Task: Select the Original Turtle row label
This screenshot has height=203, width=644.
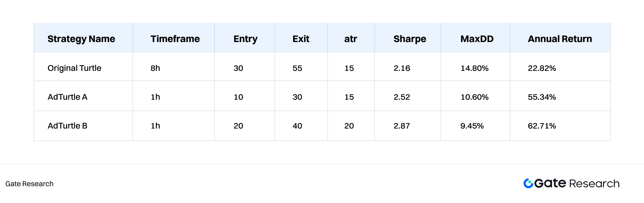Action: coord(74,68)
